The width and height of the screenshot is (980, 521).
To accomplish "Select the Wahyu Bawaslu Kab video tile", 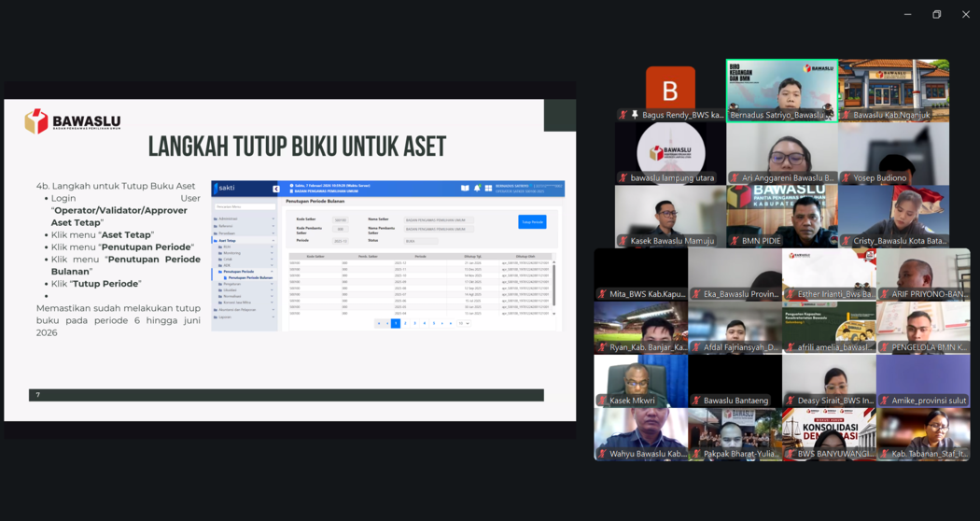I will (640, 435).
